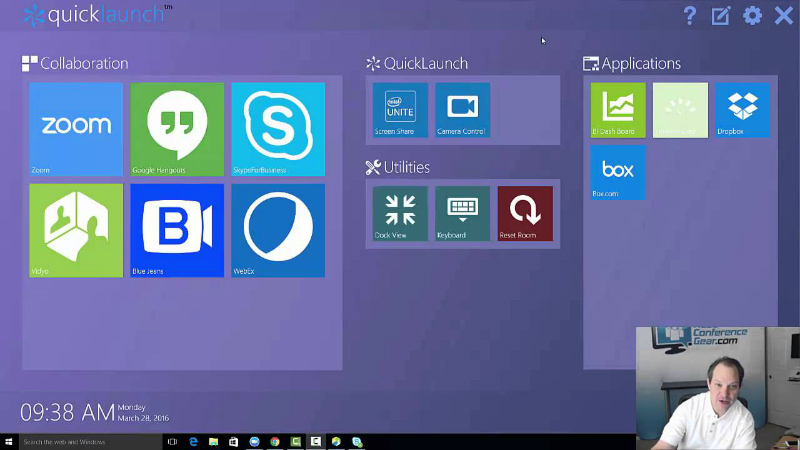Click the help question mark icon
800x450 pixels.
tap(690, 15)
